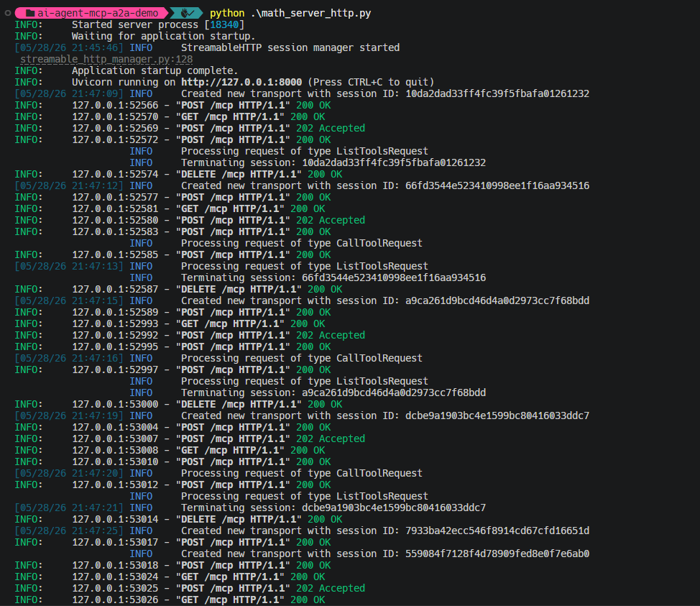The image size is (700, 606).
Task: Select session ID 7933ba42ecc546f8914cd67cfd16651d
Action: [497, 531]
